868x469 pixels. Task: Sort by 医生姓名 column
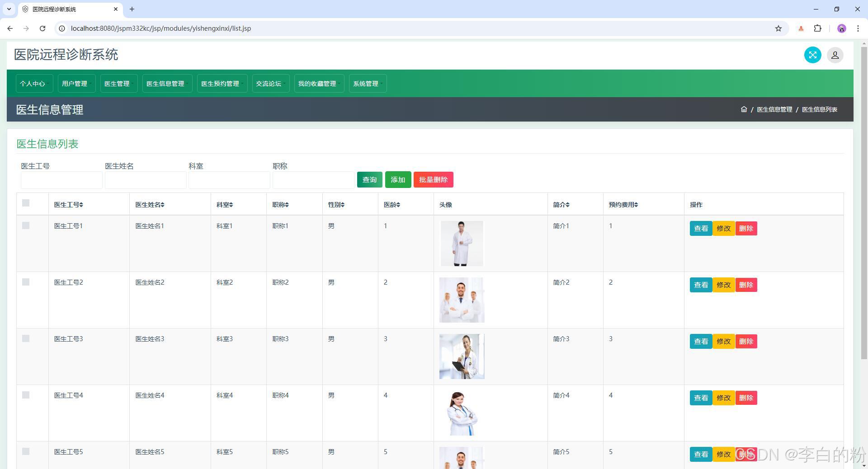(150, 205)
